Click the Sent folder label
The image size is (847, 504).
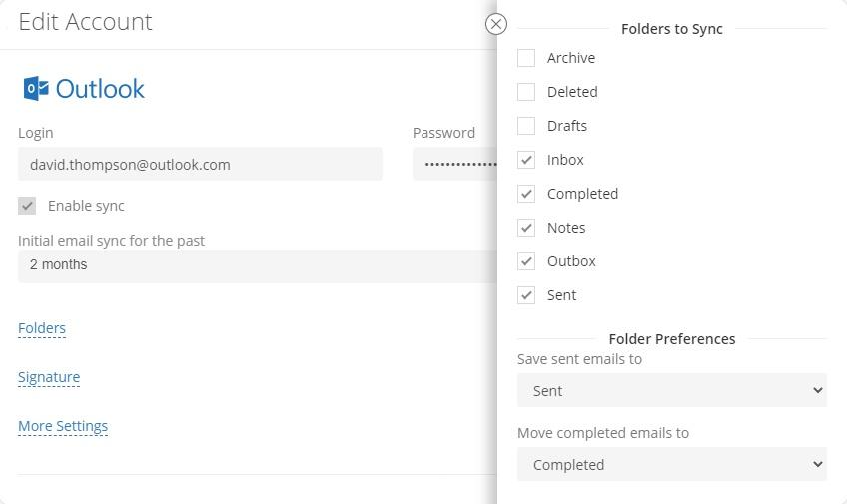[x=561, y=295]
